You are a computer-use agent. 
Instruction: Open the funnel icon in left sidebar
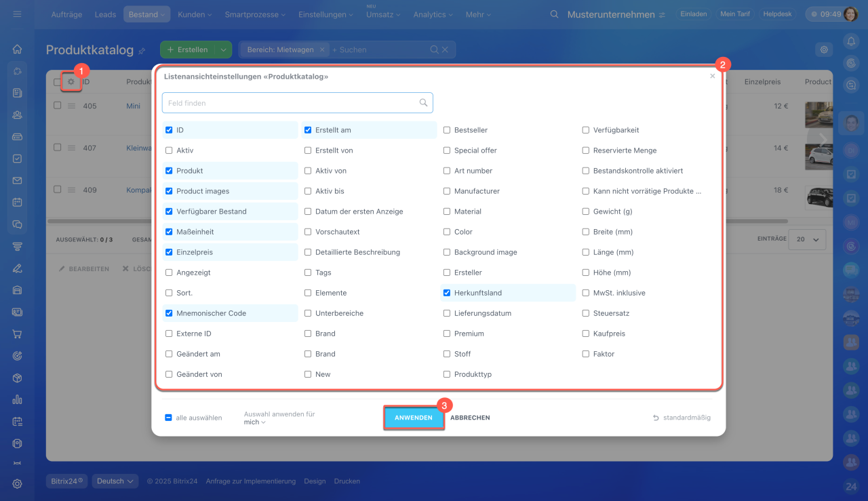(x=17, y=246)
